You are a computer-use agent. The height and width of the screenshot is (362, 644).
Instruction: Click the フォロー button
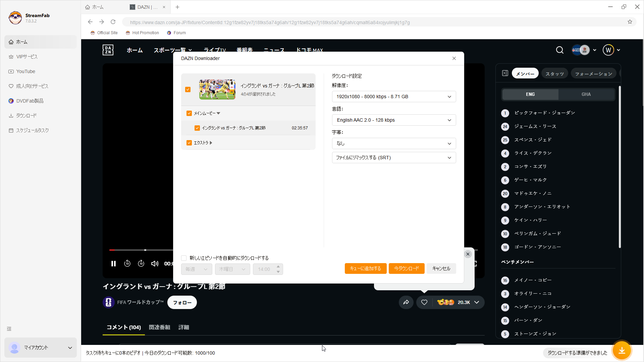182,302
